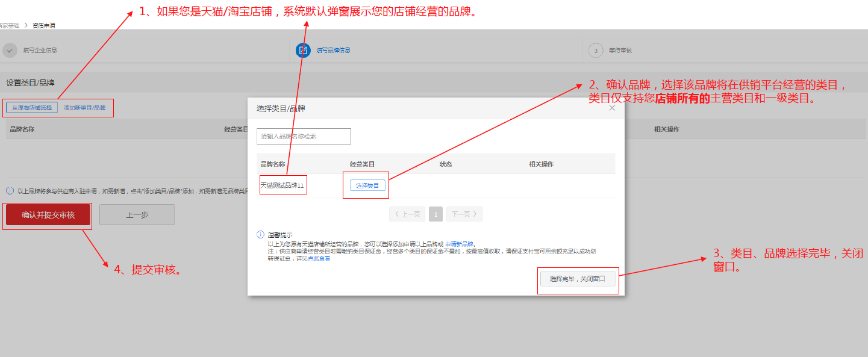Open the 申请新品牌 link
This screenshot has height=357, width=868.
click(x=460, y=244)
